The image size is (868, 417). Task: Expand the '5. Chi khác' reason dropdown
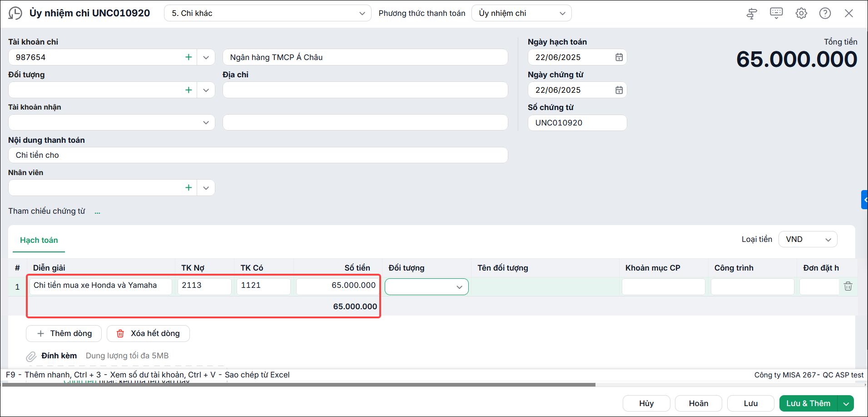point(362,14)
